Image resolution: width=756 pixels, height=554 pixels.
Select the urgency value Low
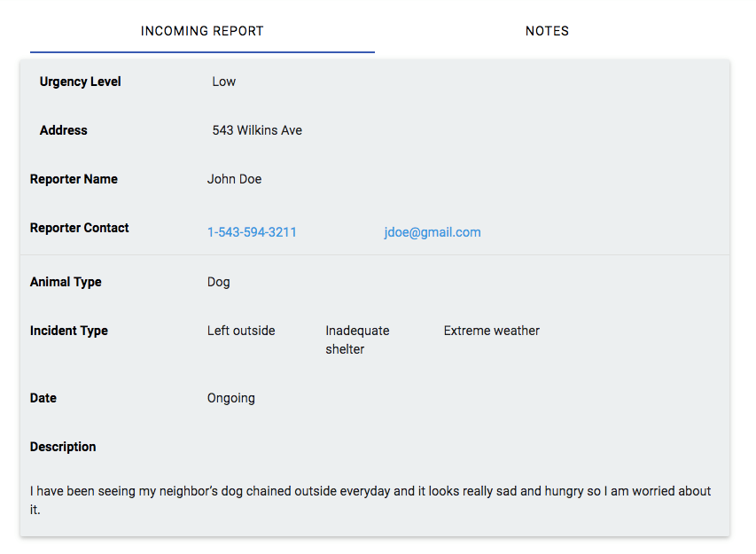click(224, 82)
